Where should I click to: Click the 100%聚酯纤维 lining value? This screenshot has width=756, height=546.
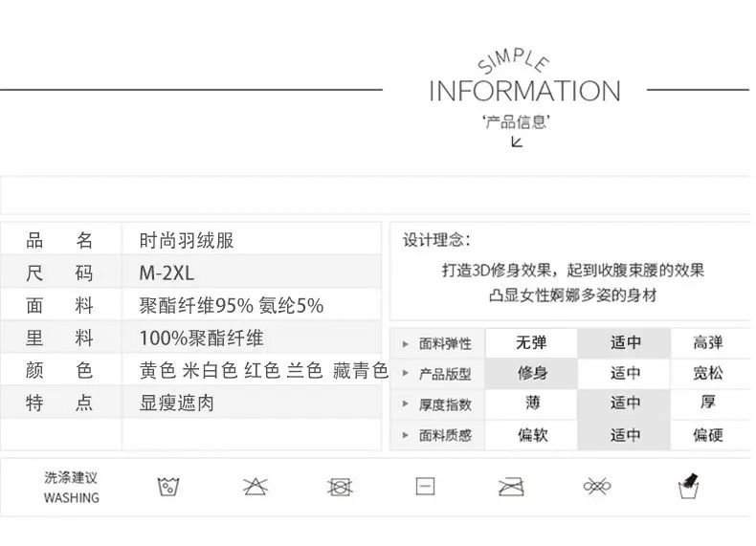[x=202, y=338]
